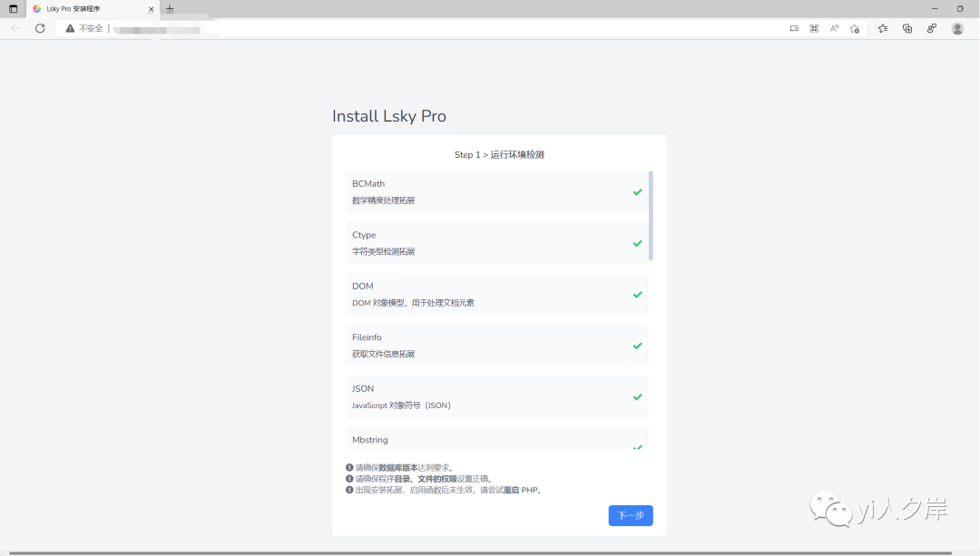The image size is (980, 556).
Task: Open a new browser tab
Action: 169,9
